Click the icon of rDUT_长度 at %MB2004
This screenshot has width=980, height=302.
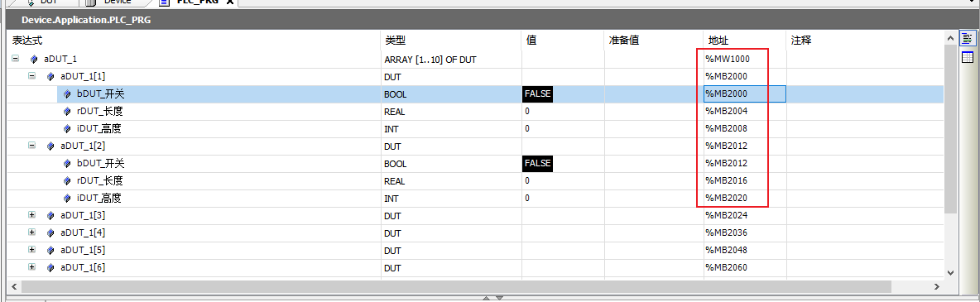click(x=67, y=112)
